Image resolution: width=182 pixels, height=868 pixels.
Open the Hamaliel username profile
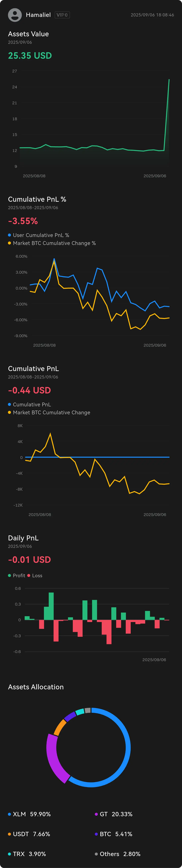(38, 15)
